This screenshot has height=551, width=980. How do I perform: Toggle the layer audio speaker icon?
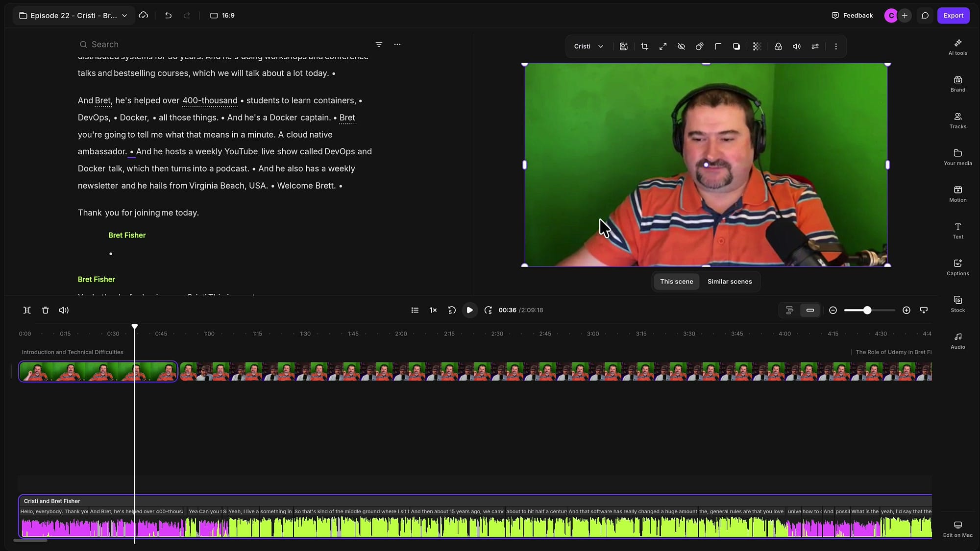tap(797, 47)
